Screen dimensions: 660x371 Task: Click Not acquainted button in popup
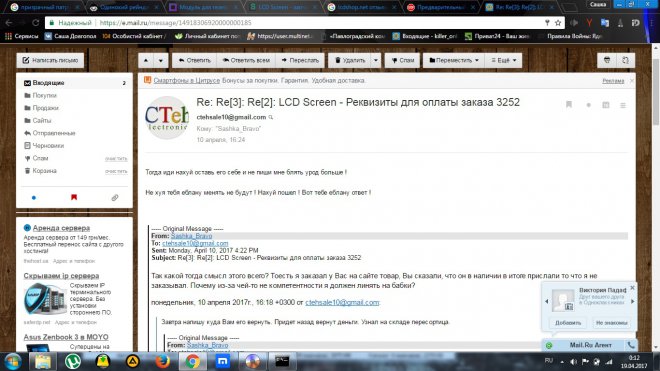[612, 323]
